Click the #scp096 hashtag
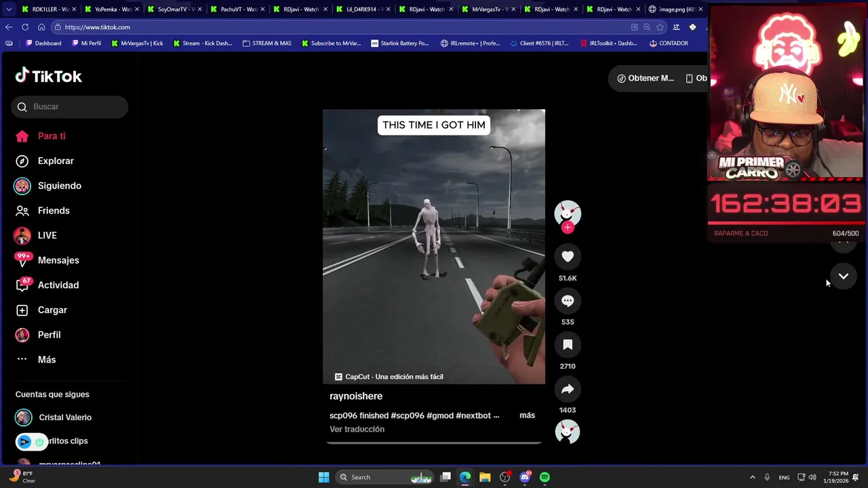 [x=408, y=415]
